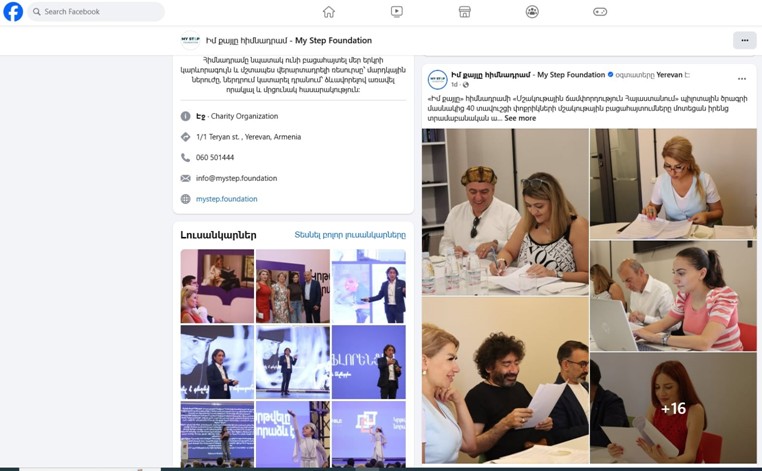This screenshot has height=471, width=762.
Task: Open the Gaming tab icon
Action: (600, 12)
